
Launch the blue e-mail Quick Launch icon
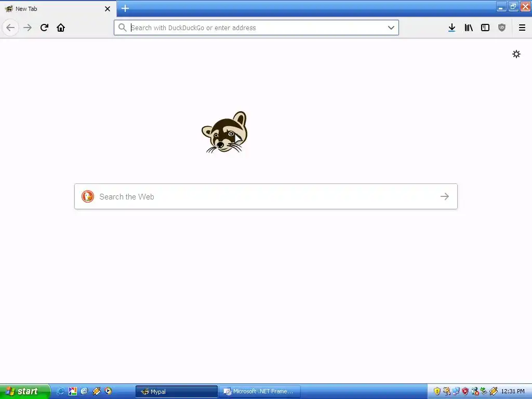84,391
